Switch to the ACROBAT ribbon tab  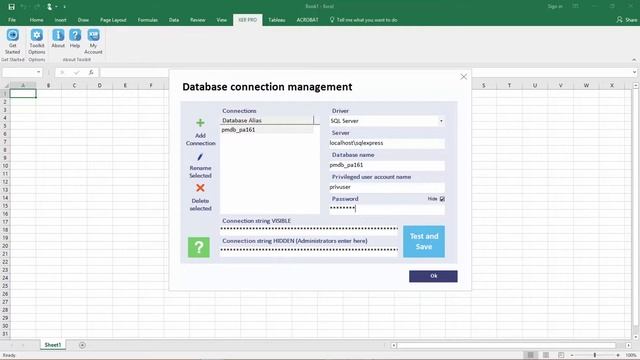(x=307, y=20)
